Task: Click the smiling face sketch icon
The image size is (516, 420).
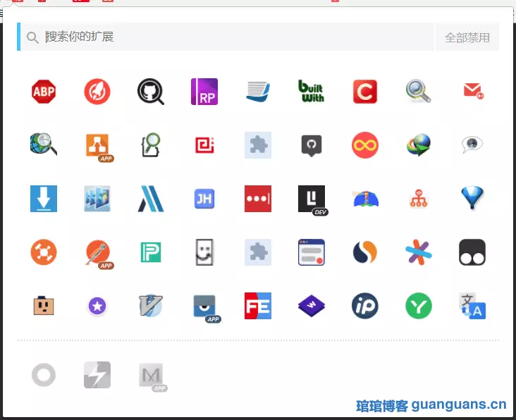Action: pyautogui.click(x=204, y=252)
